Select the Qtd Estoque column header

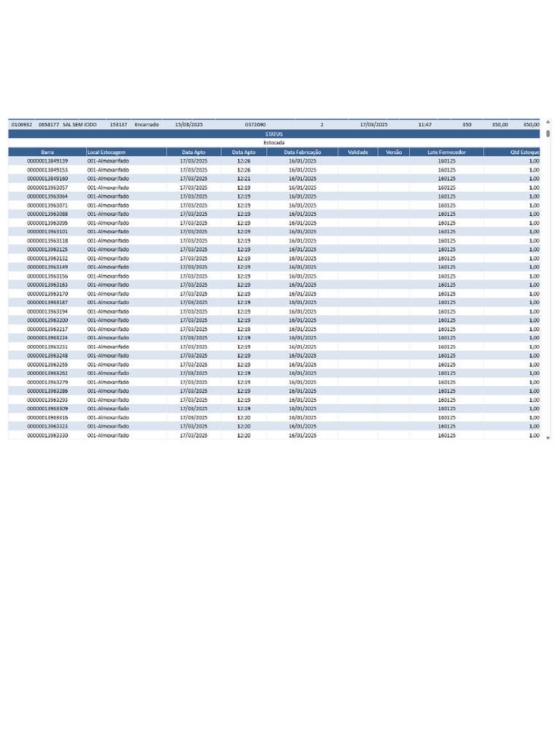point(512,152)
